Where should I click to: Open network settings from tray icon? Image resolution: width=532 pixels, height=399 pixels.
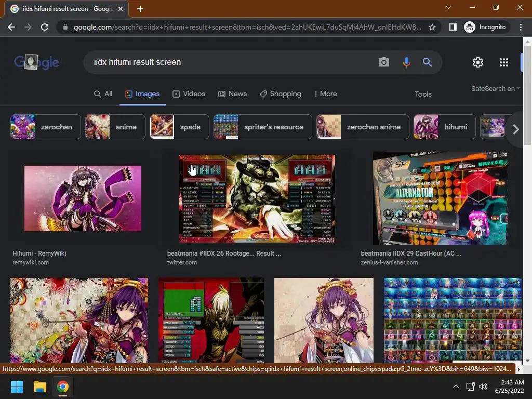470,387
